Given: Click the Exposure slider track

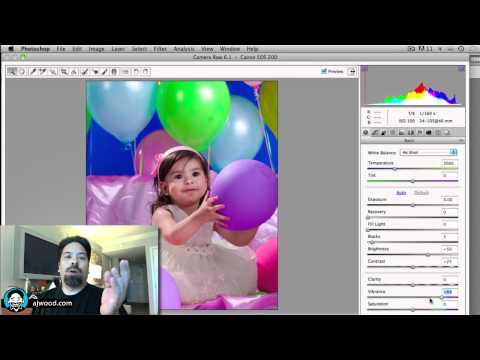Looking at the screenshot, I should [413, 205].
